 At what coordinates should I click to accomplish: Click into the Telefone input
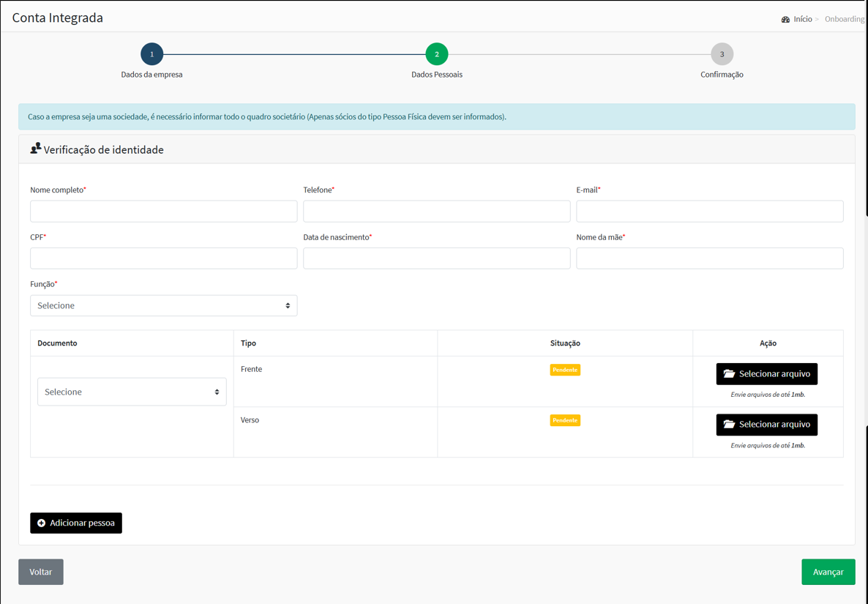point(436,212)
